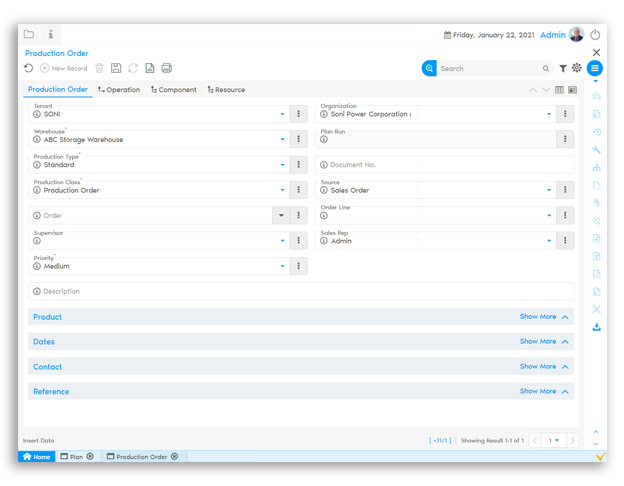Screen dimensions: 624x486
Task: Open the Priority dropdown showing Medium
Action: (x=282, y=266)
